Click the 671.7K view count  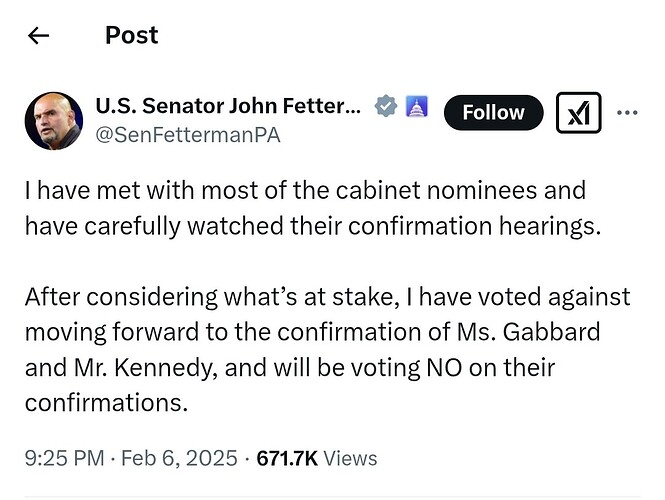[x=287, y=458]
